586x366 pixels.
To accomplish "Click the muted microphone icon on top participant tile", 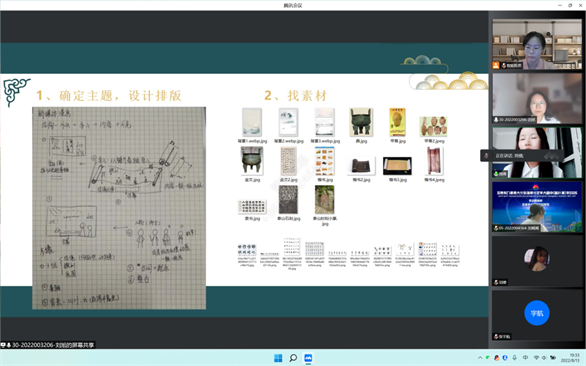I will pyautogui.click(x=503, y=65).
